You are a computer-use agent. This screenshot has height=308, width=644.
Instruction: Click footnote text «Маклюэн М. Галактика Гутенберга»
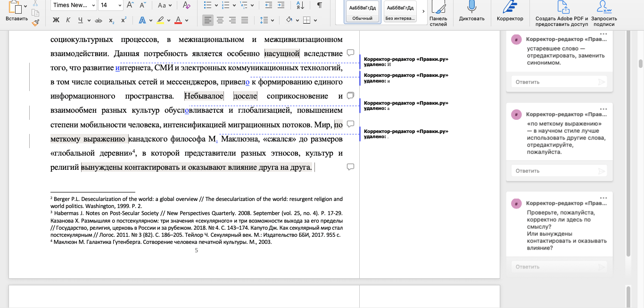(162, 242)
